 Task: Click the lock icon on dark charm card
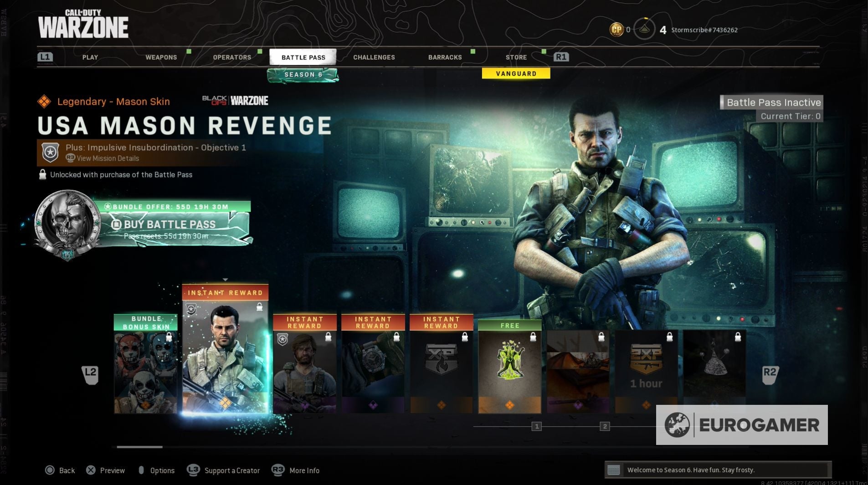click(x=738, y=337)
